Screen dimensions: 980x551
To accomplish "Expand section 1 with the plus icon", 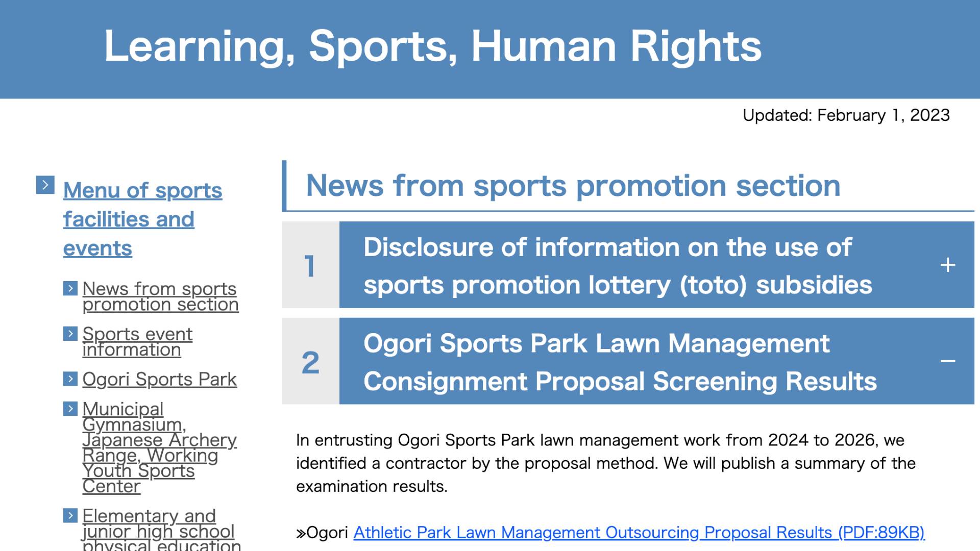I will (x=947, y=265).
